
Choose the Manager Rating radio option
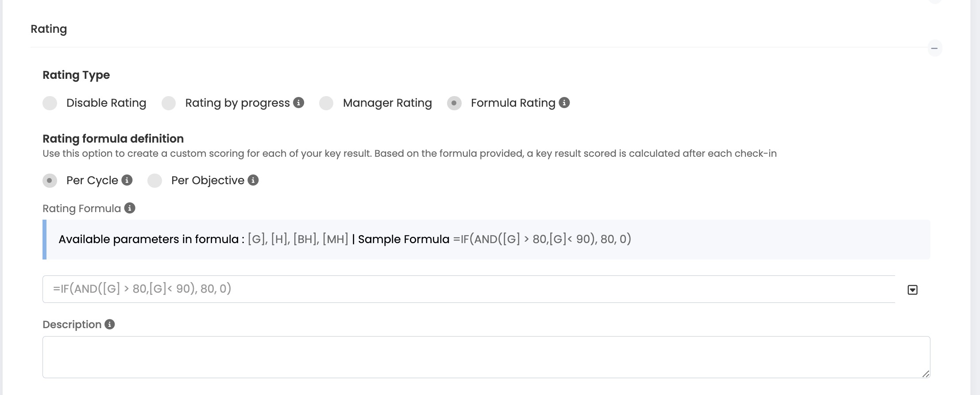(x=326, y=103)
